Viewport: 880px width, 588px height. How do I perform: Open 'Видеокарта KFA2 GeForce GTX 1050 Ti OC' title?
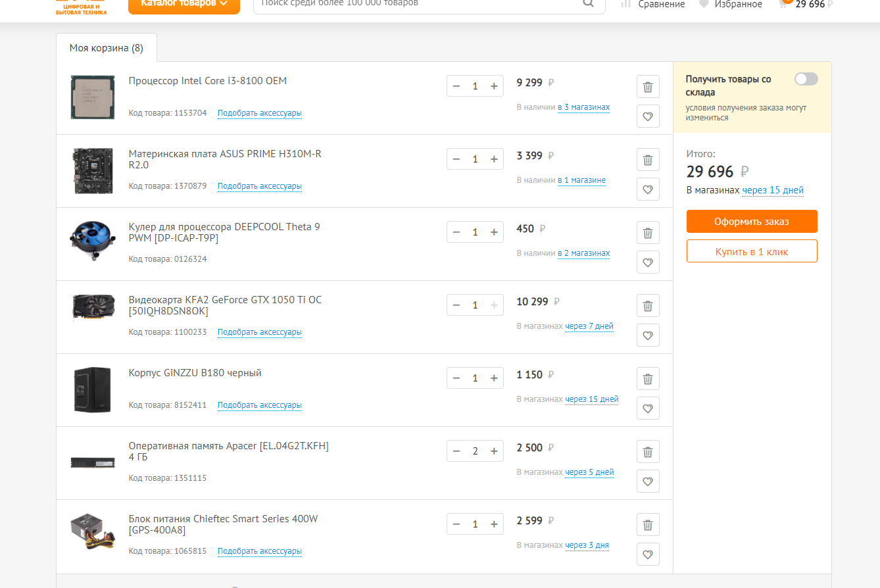pos(226,305)
